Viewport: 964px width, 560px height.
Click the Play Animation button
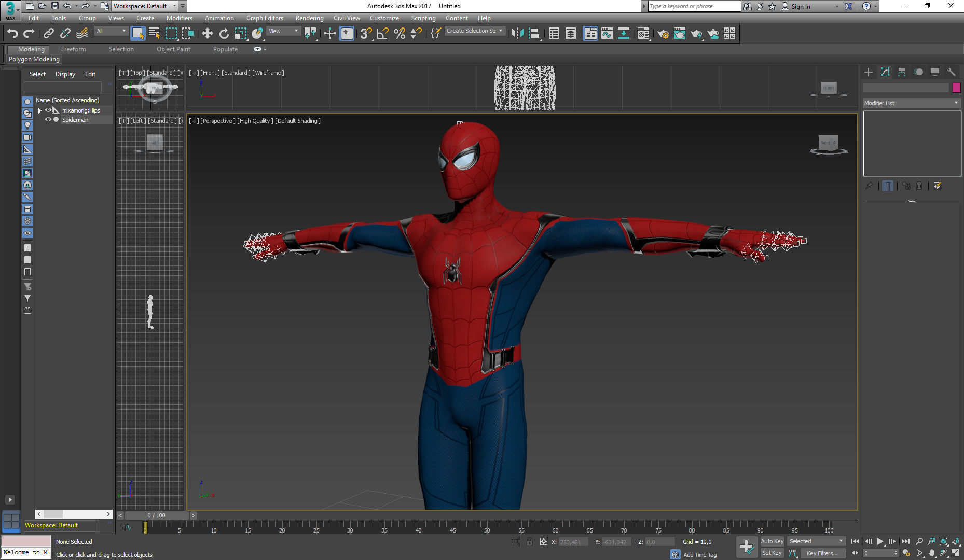coord(880,541)
